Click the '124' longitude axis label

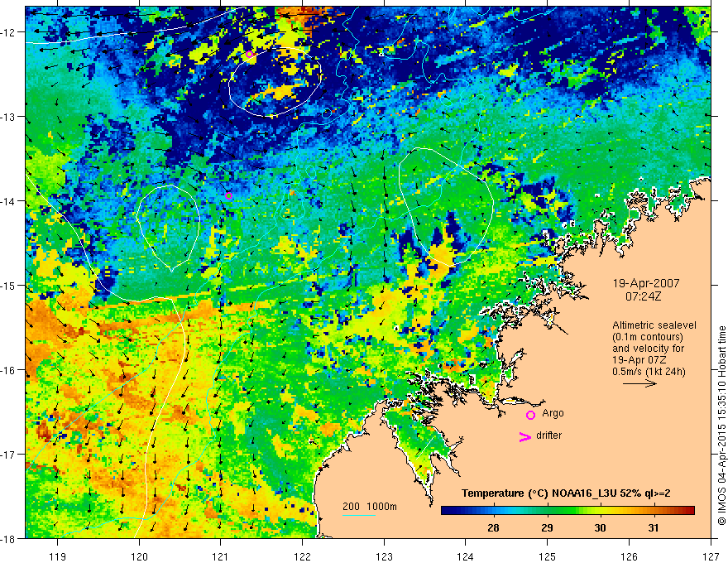click(466, 556)
